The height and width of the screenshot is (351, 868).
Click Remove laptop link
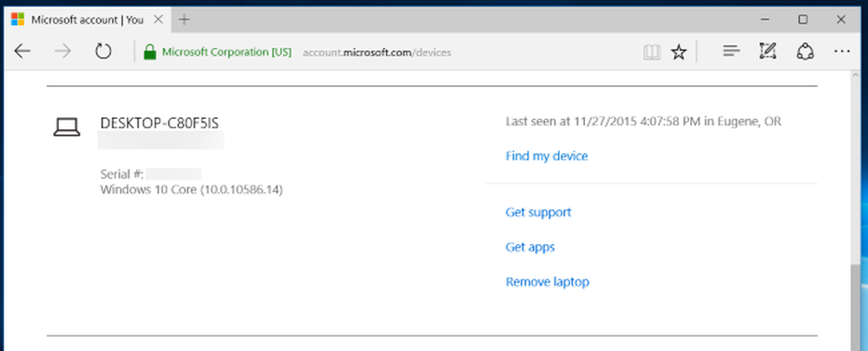[x=547, y=281]
